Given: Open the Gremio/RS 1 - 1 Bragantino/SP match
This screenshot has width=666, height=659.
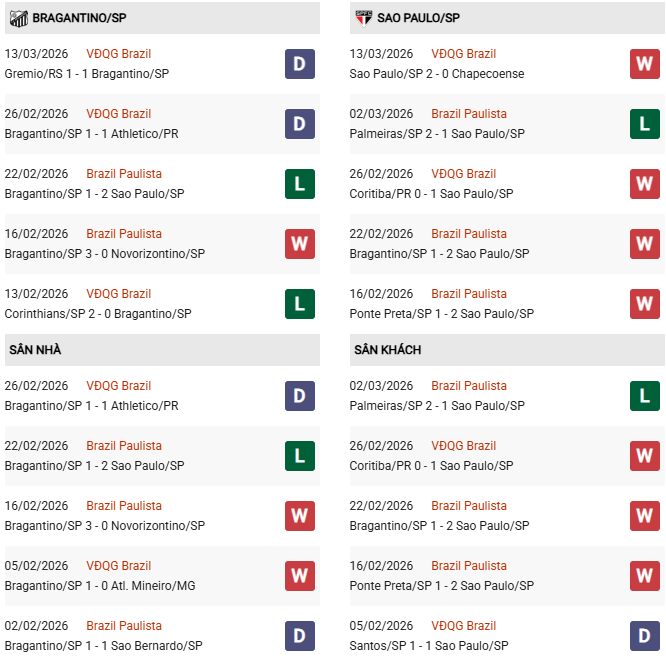Looking at the screenshot, I should [x=87, y=74].
